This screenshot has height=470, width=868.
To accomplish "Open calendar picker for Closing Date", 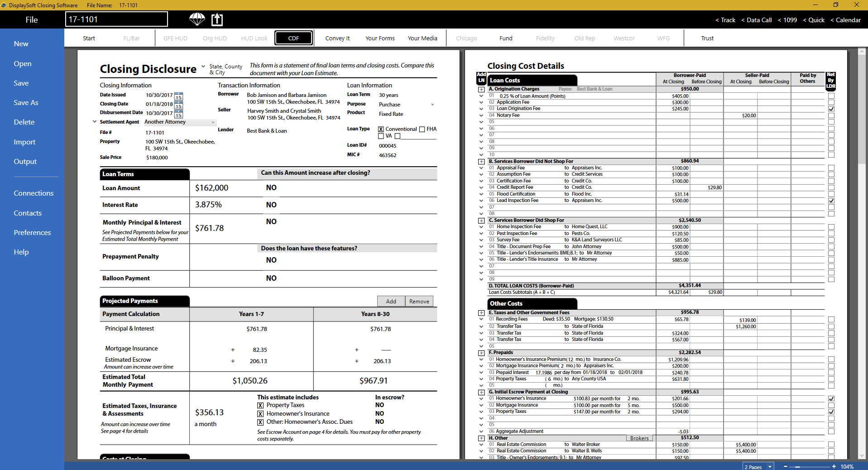I will click(x=178, y=105).
